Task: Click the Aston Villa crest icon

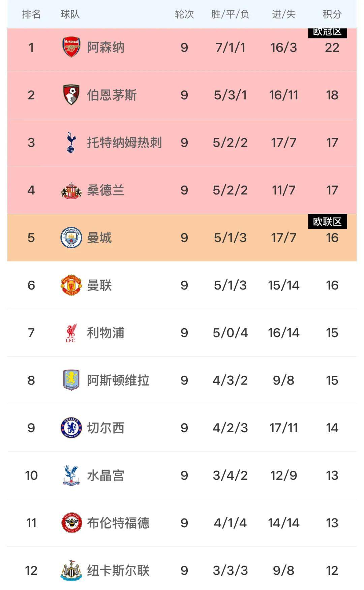Action: click(71, 380)
